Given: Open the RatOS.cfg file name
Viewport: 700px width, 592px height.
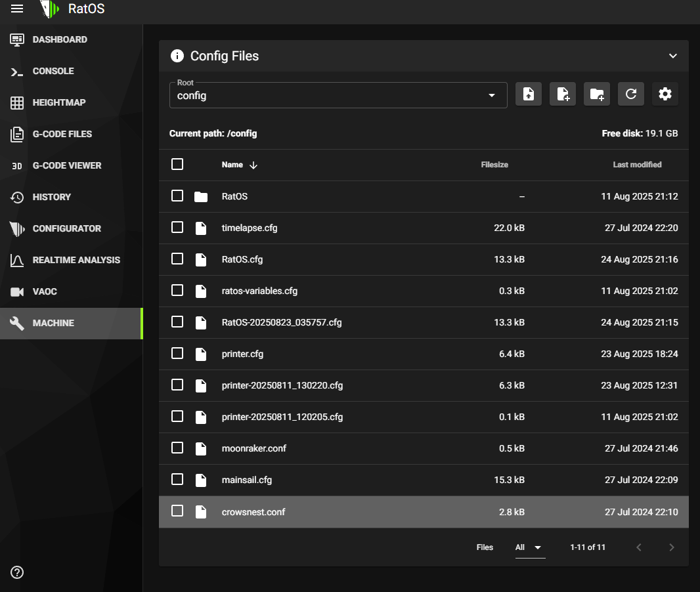Looking at the screenshot, I should pyautogui.click(x=242, y=259).
